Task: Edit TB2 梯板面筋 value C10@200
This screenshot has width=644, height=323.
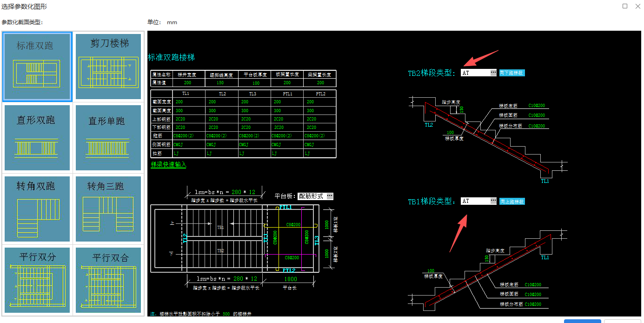Action: [x=537, y=115]
